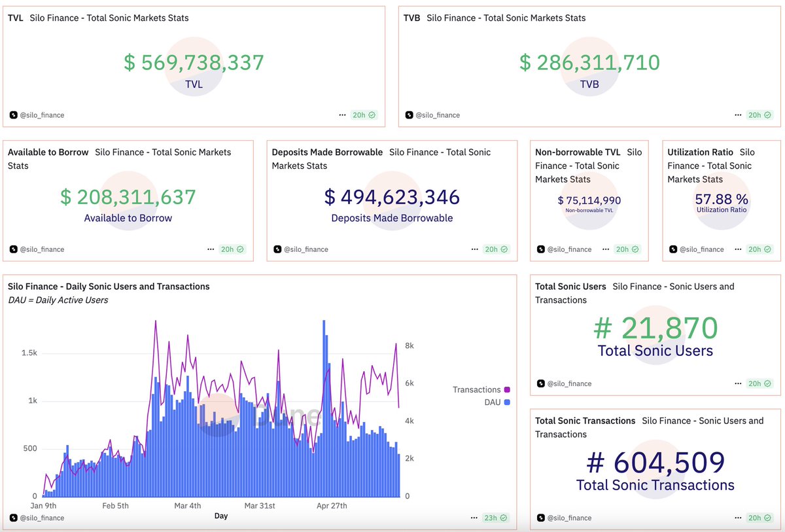Click the silo_finance avatar icon on the chart card

[x=13, y=517]
